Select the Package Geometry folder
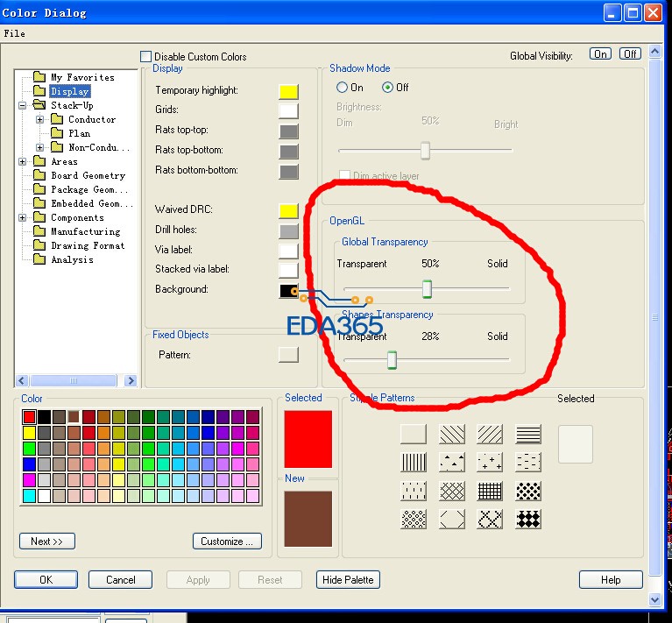Screen dimensions: 672x623 click(89, 189)
